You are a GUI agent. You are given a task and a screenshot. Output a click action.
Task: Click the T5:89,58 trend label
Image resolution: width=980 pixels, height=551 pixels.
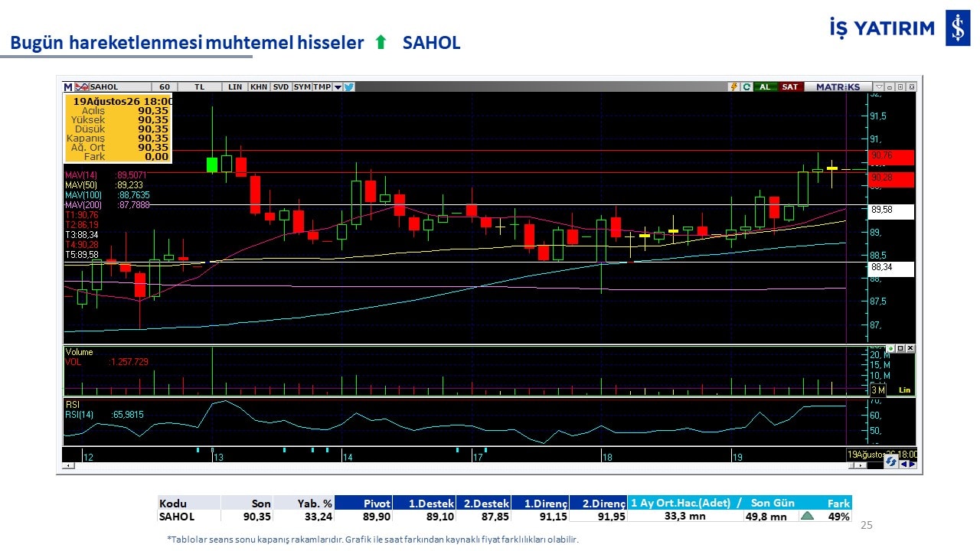click(x=81, y=254)
